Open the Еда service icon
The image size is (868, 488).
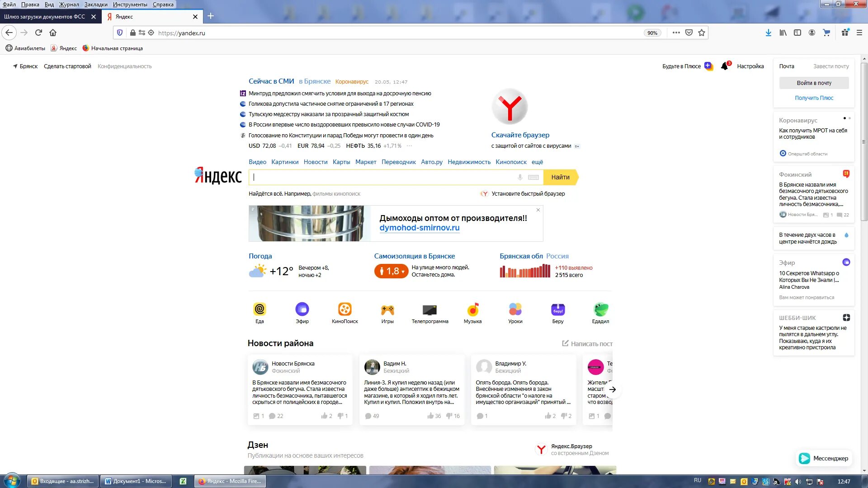(259, 310)
